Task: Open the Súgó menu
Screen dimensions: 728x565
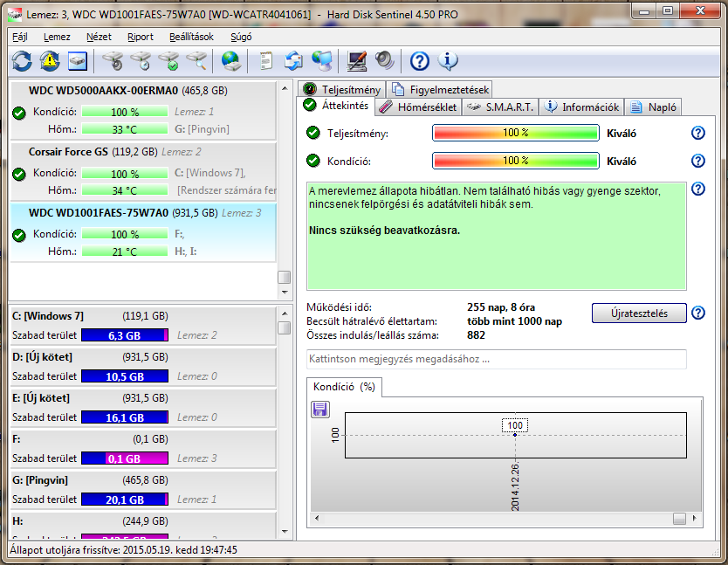Action: [x=241, y=37]
